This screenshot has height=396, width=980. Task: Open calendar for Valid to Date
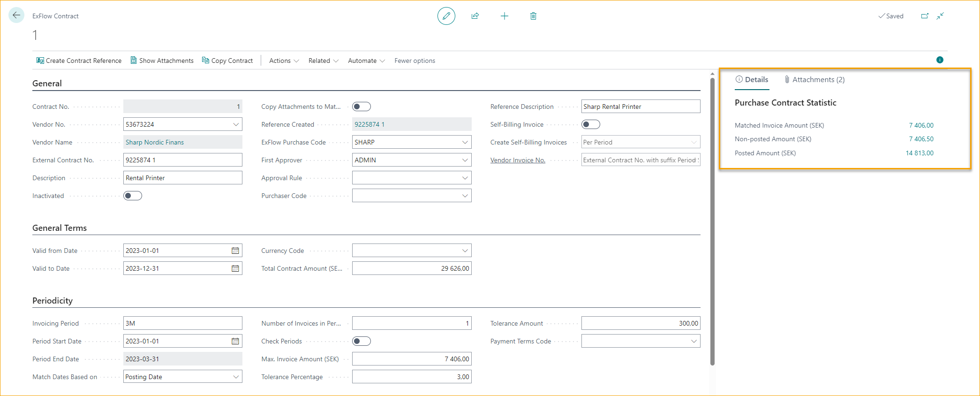235,268
